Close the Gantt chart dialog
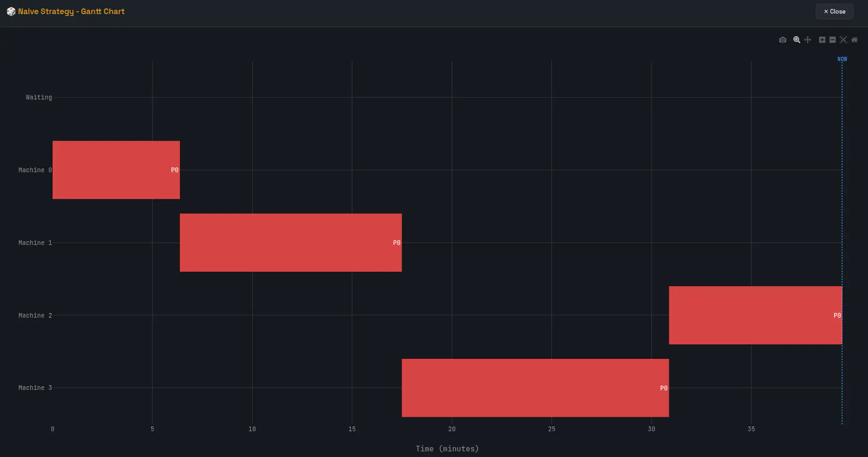The image size is (868, 457). pyautogui.click(x=834, y=12)
